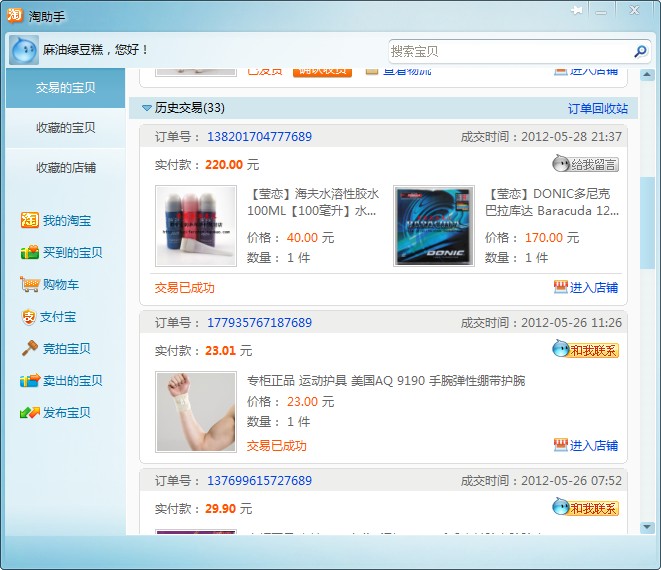Click the 竞拍宝贝 gavel icon

click(x=30, y=348)
